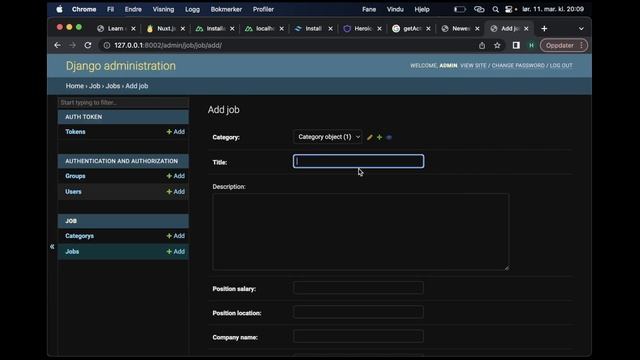Open the Chrome menu in menu bar
640x360 pixels.
pyautogui.click(x=84, y=9)
